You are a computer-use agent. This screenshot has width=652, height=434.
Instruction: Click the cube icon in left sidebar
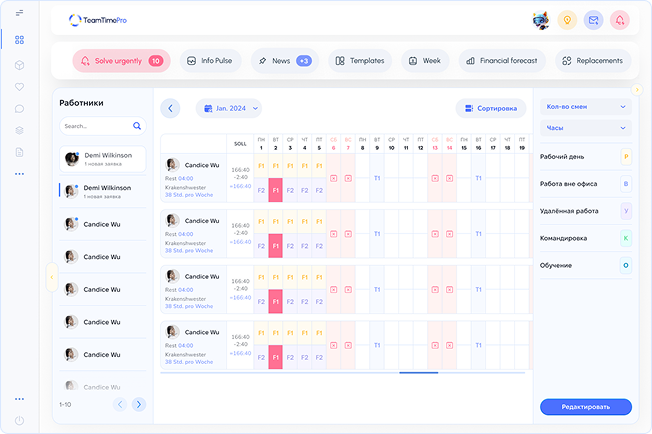pyautogui.click(x=19, y=65)
